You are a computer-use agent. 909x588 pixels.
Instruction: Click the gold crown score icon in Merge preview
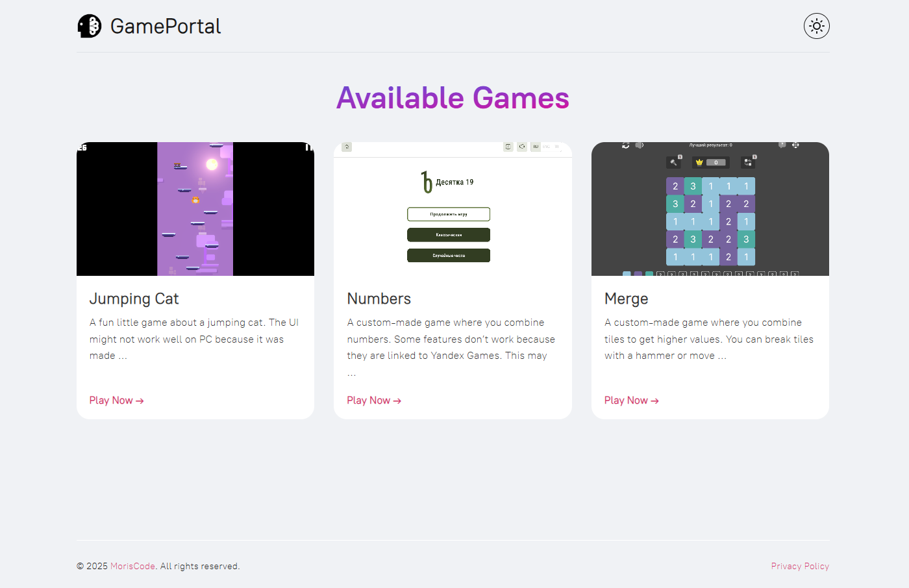point(699,162)
